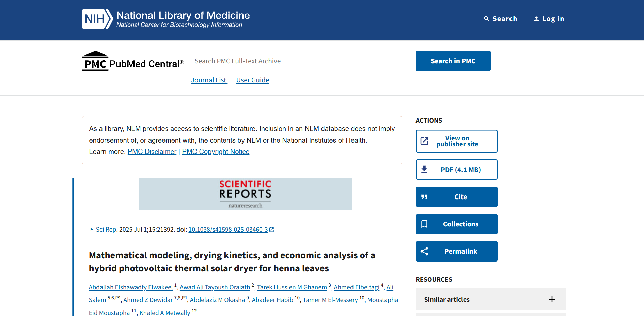Open author Ahmed Z Dewidar
This screenshot has width=644, height=316.
[148, 300]
